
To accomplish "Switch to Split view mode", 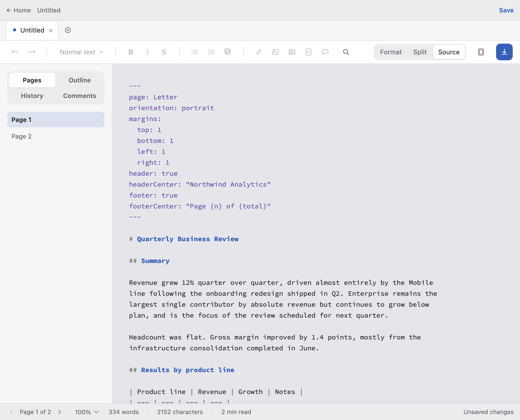I will point(420,52).
